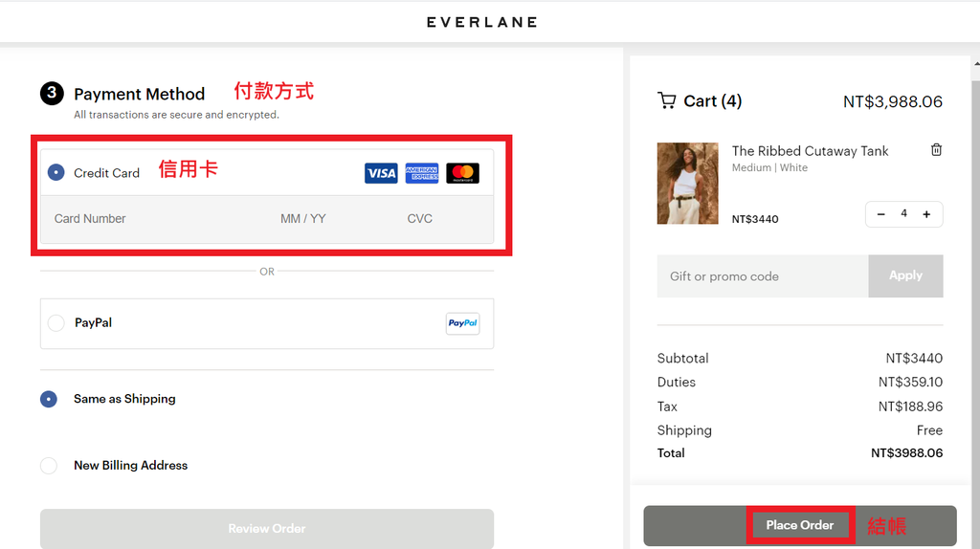Click the bold Total NT$3988.06 value
980x549 pixels.
[907, 453]
